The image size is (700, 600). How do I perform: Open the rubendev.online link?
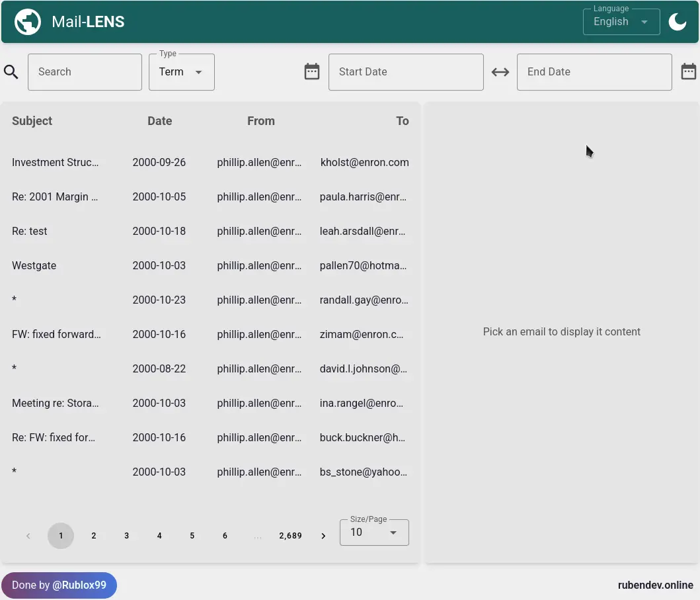coord(655,585)
